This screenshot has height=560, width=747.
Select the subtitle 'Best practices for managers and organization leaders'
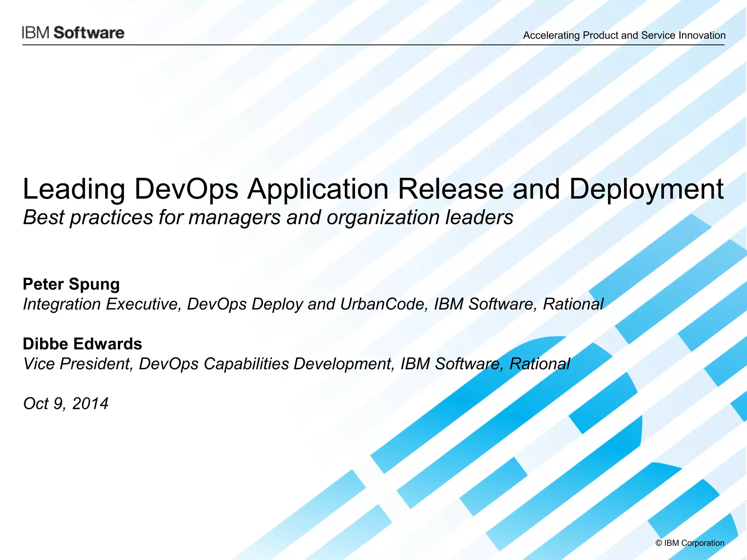(268, 218)
